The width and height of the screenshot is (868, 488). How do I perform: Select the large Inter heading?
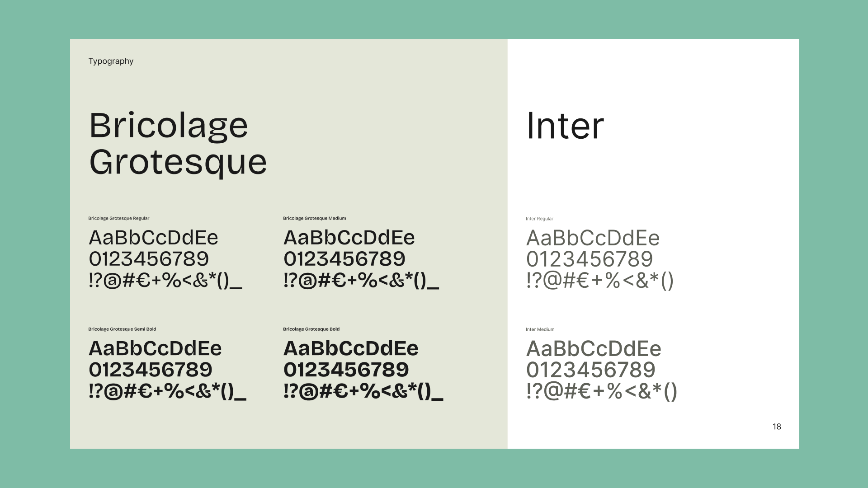[565, 126]
